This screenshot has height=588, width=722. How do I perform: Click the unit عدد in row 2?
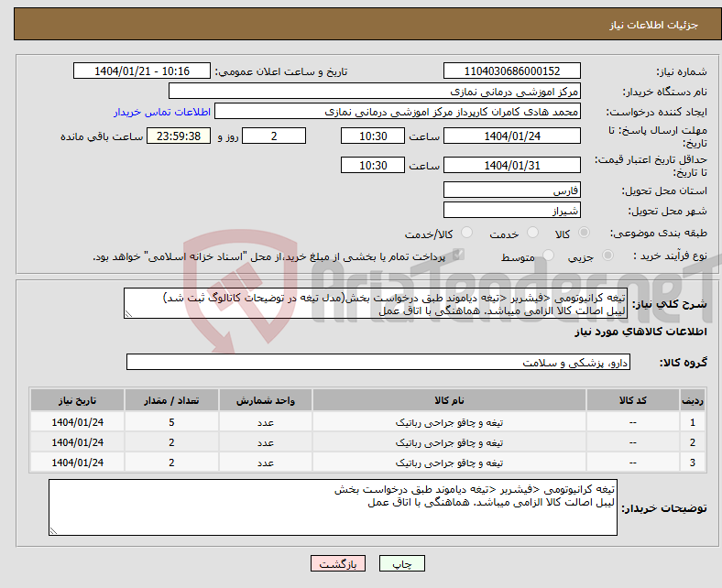pyautogui.click(x=266, y=442)
